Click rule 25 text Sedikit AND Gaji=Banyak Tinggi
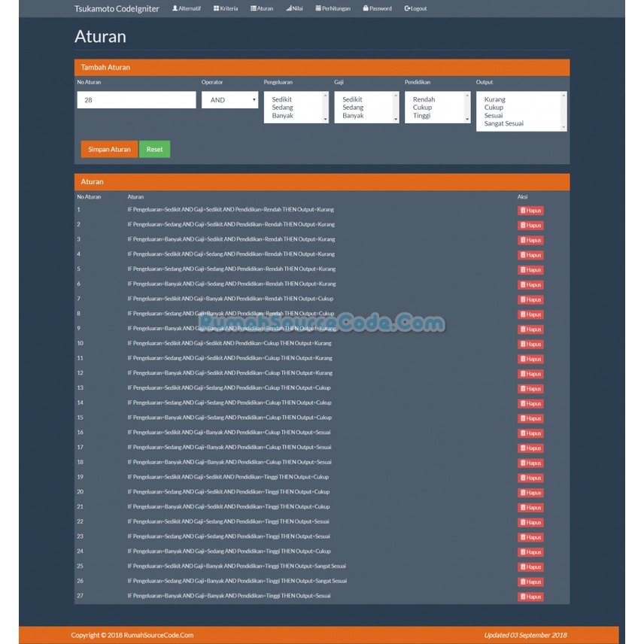Screen dimensions: 644x644 coord(236,566)
